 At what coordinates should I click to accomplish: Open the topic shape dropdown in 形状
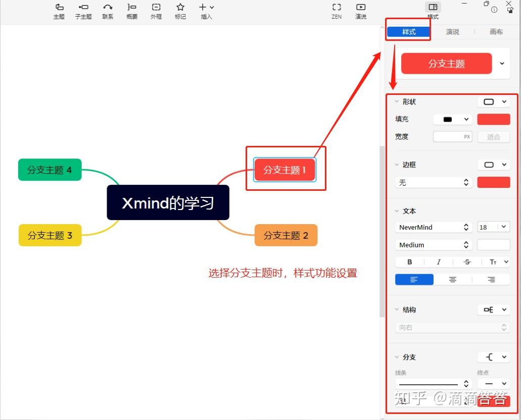point(494,101)
